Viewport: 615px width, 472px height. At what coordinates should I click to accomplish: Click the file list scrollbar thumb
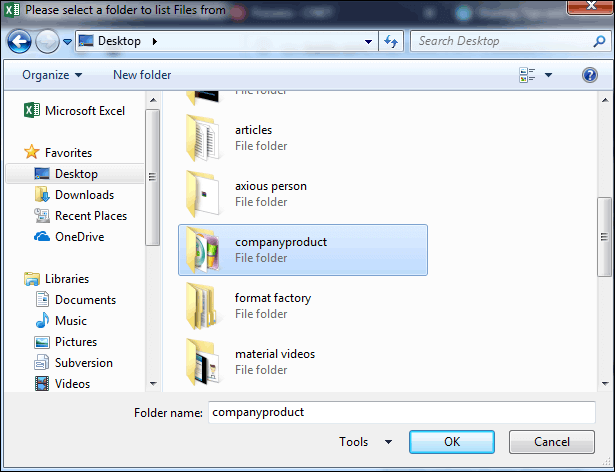point(604,237)
